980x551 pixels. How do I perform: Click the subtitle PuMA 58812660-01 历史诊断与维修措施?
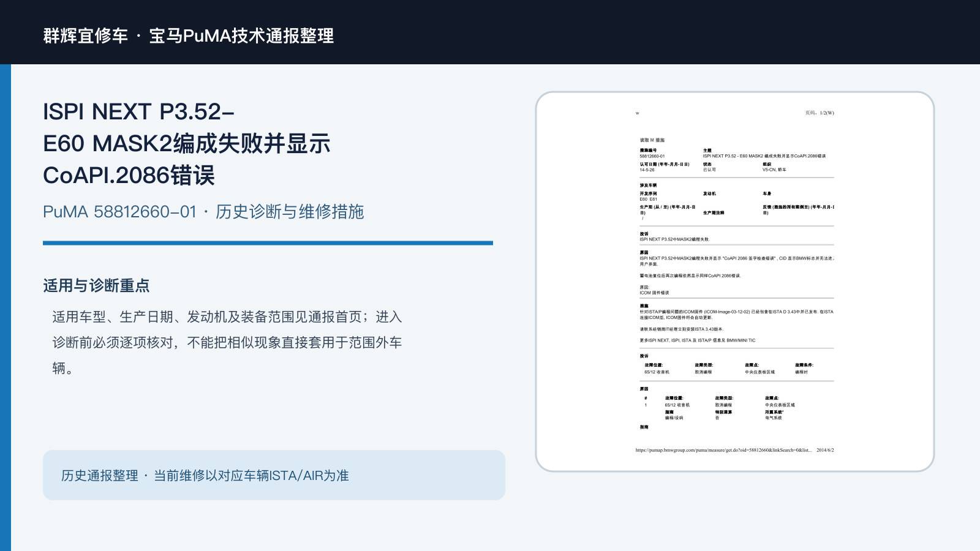pos(203,212)
